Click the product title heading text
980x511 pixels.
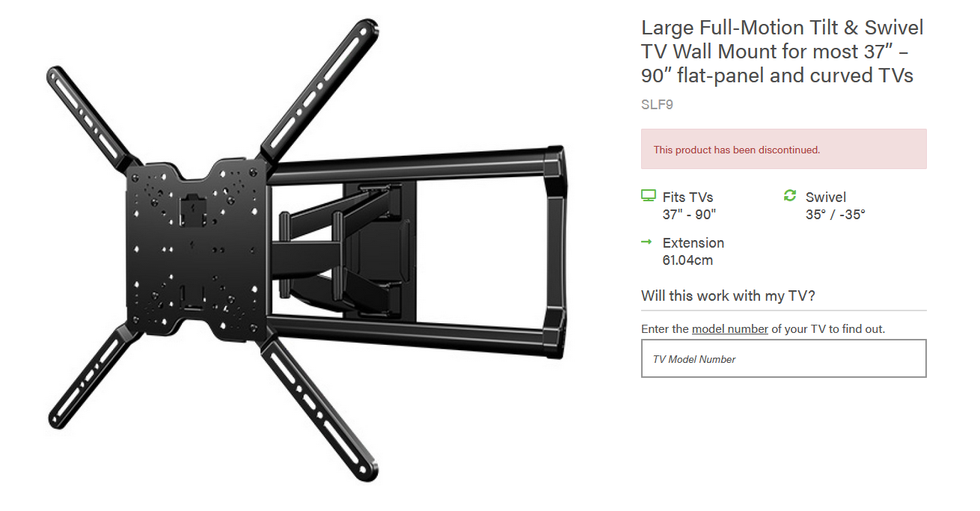(783, 52)
